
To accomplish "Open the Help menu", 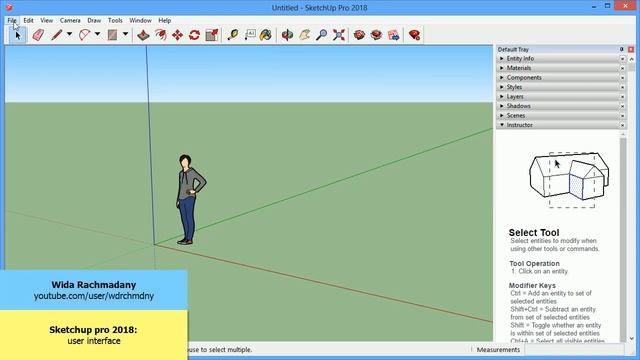I will coord(164,20).
